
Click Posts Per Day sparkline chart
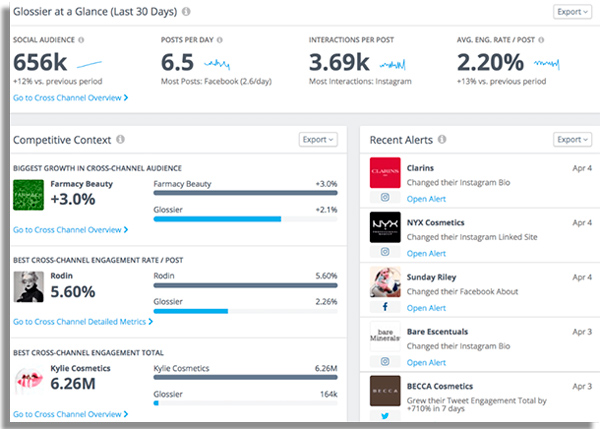coord(217,64)
